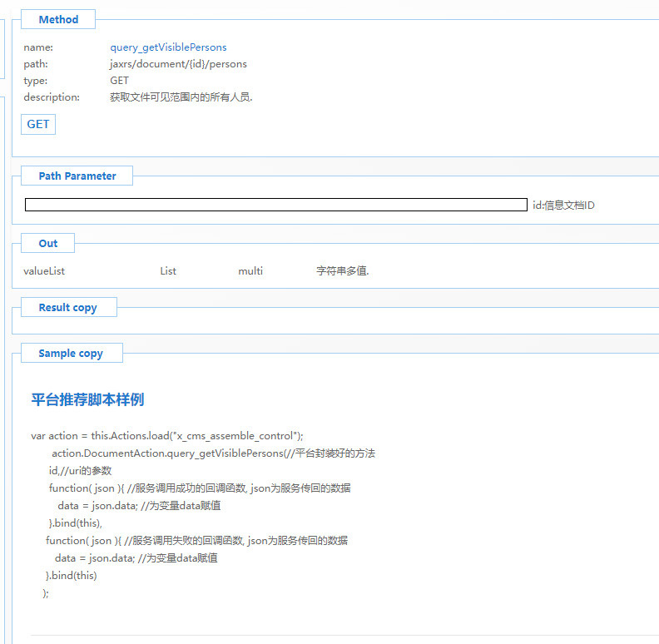Click the var action = this.Actions.load code line

click(167, 436)
